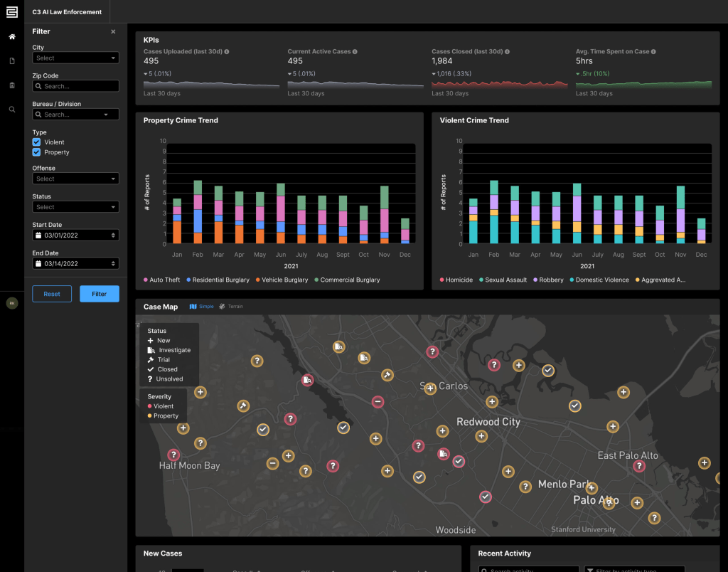Open the RK user avatar
Viewport: 728px width, 572px height.
[x=11, y=303]
